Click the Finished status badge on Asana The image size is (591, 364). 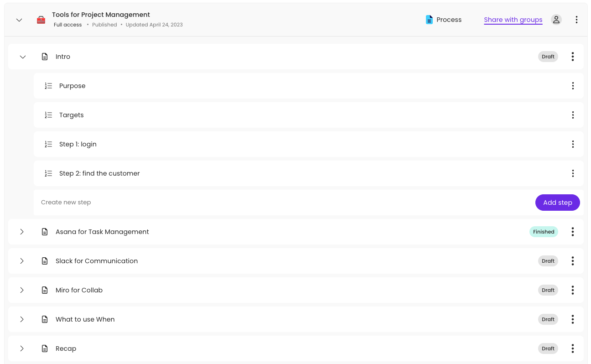543,232
